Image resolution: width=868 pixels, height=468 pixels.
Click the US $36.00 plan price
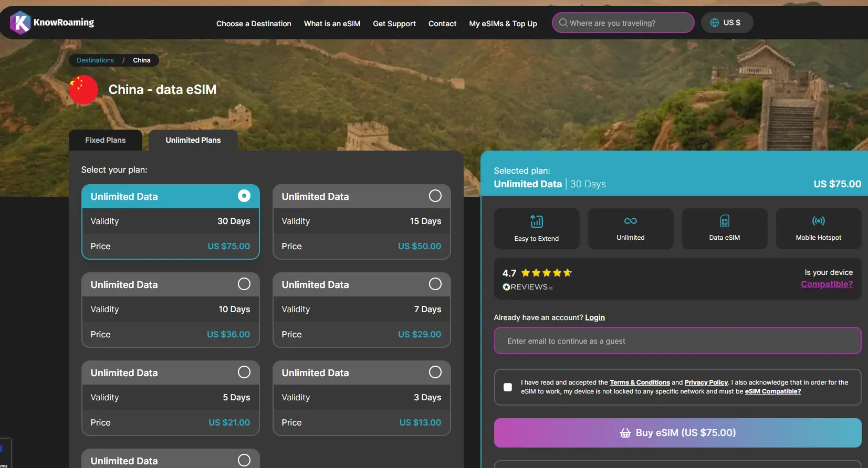pos(228,334)
